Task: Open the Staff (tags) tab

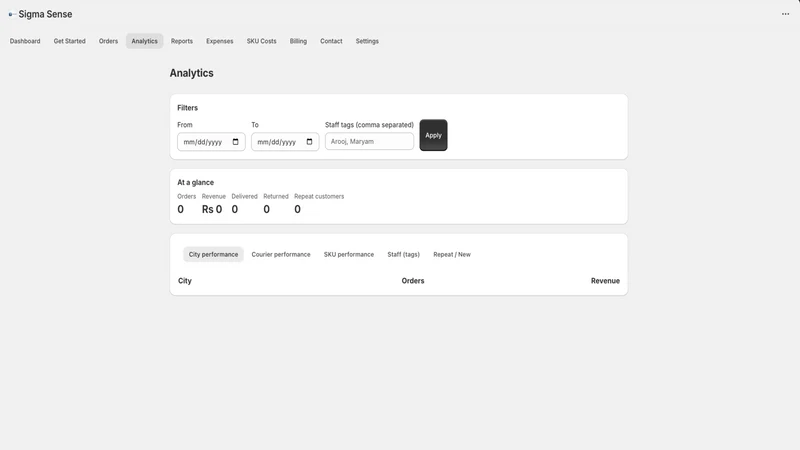Action: coord(403,254)
